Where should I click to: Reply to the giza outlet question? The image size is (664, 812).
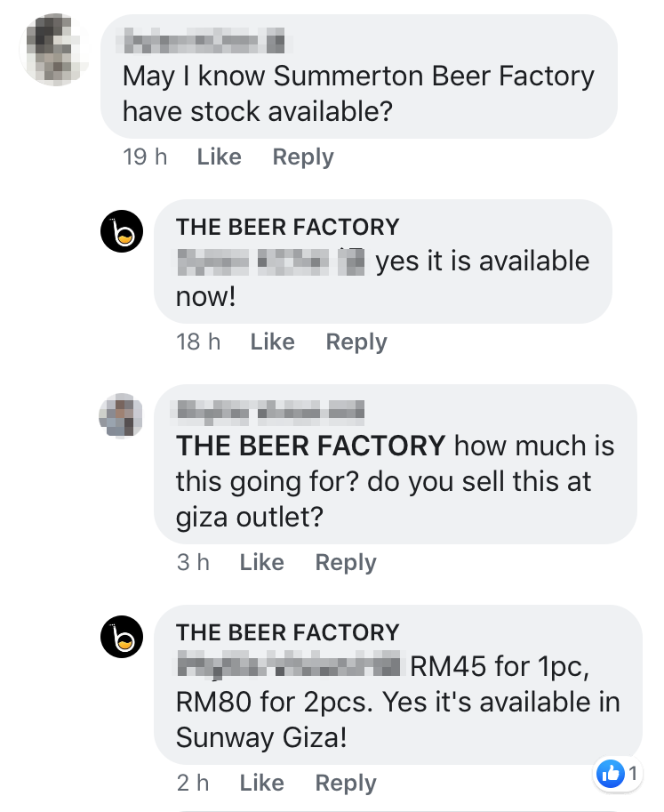point(346,563)
